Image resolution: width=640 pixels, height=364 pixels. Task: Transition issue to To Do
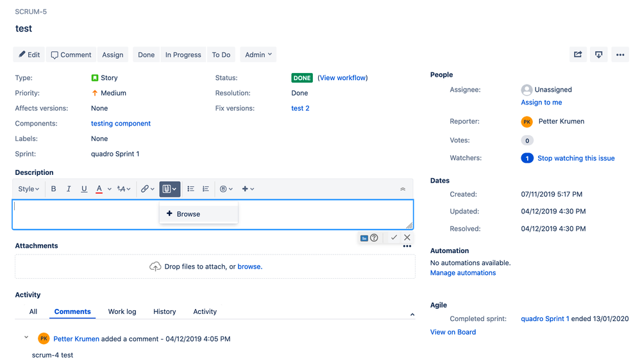(x=221, y=54)
